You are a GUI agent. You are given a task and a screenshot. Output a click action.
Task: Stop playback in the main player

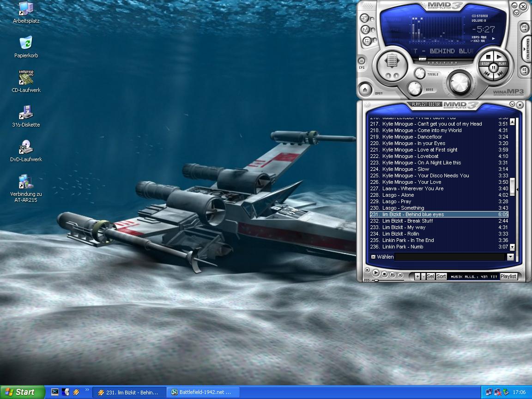(487, 58)
